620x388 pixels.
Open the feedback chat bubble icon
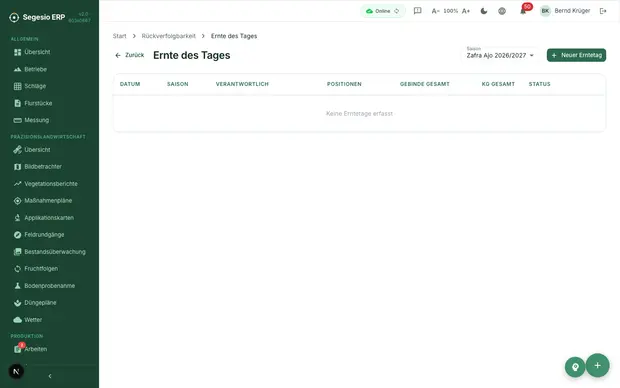tap(418, 11)
